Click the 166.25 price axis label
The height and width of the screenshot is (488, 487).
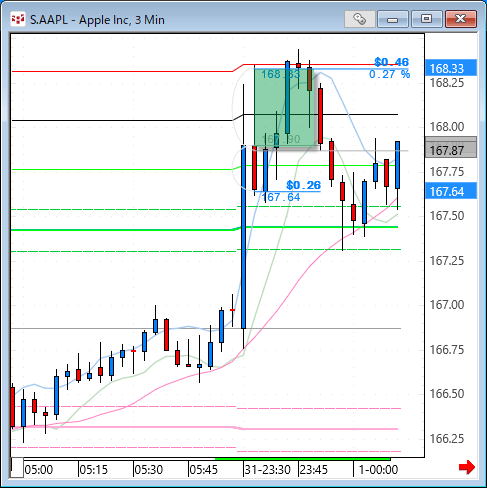point(447,438)
